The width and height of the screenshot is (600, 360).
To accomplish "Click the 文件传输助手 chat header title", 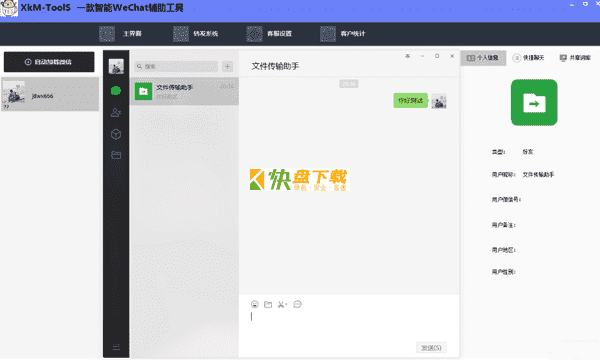I will click(x=275, y=66).
